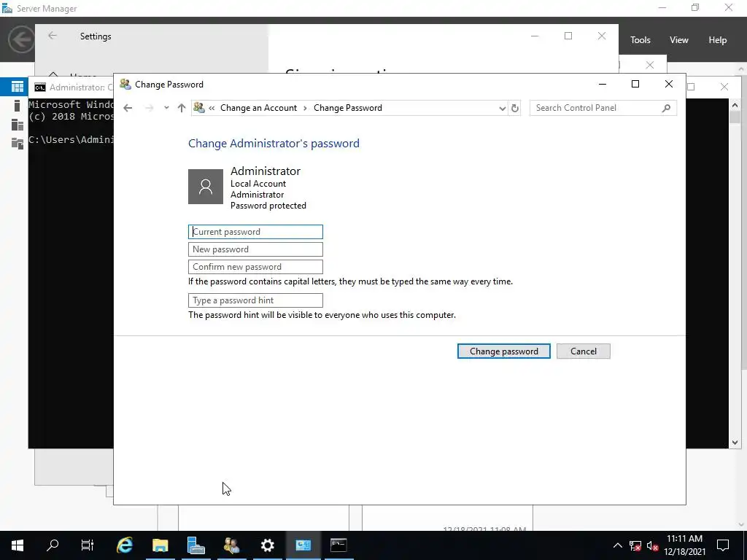The height and width of the screenshot is (560, 747).
Task: Click the Administrator account avatar picture
Action: pyautogui.click(x=206, y=187)
